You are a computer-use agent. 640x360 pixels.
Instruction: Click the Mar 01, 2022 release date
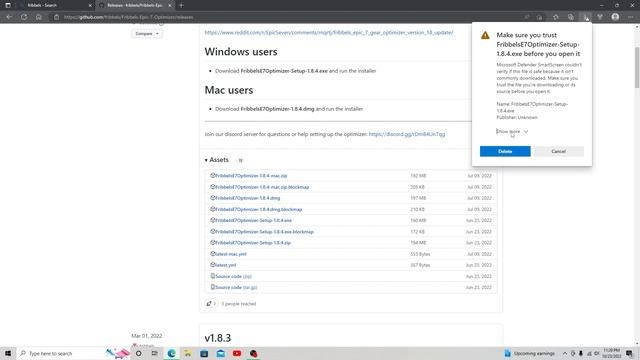click(147, 336)
